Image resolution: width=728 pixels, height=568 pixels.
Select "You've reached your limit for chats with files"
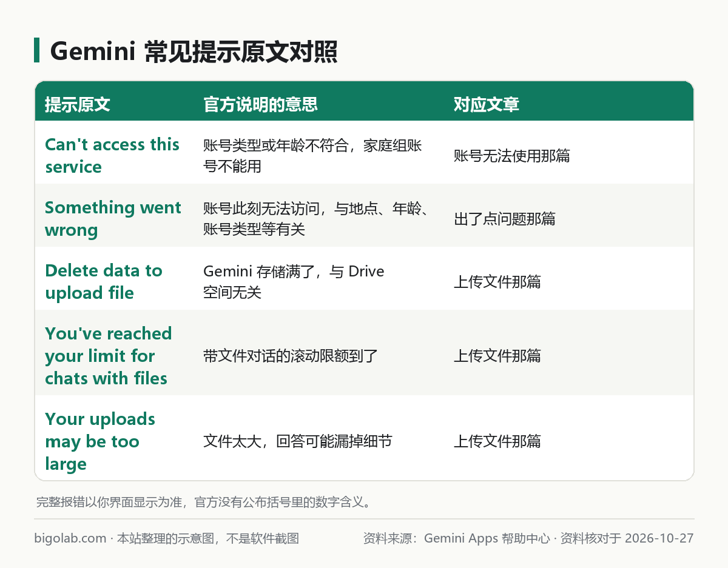tap(109, 356)
